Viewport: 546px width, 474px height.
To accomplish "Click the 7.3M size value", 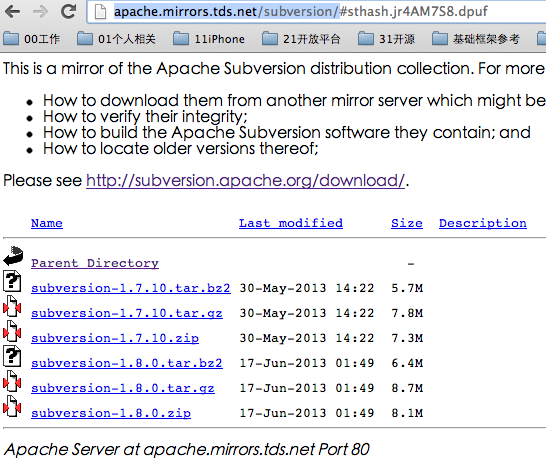I will (407, 338).
